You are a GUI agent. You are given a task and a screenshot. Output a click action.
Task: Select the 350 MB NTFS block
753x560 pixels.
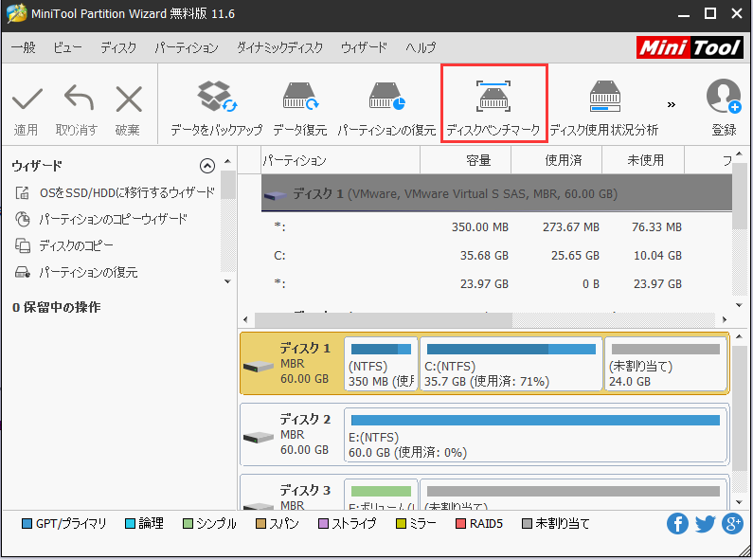tap(381, 364)
